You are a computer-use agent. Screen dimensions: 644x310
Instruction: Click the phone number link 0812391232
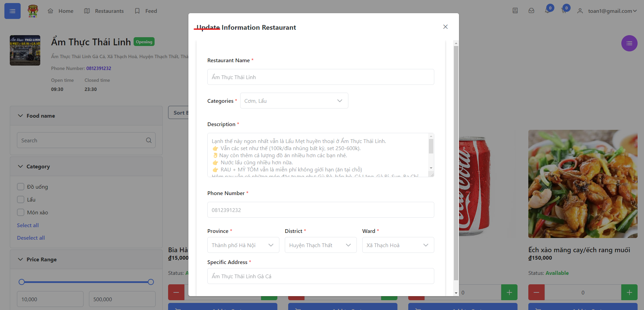(99, 68)
